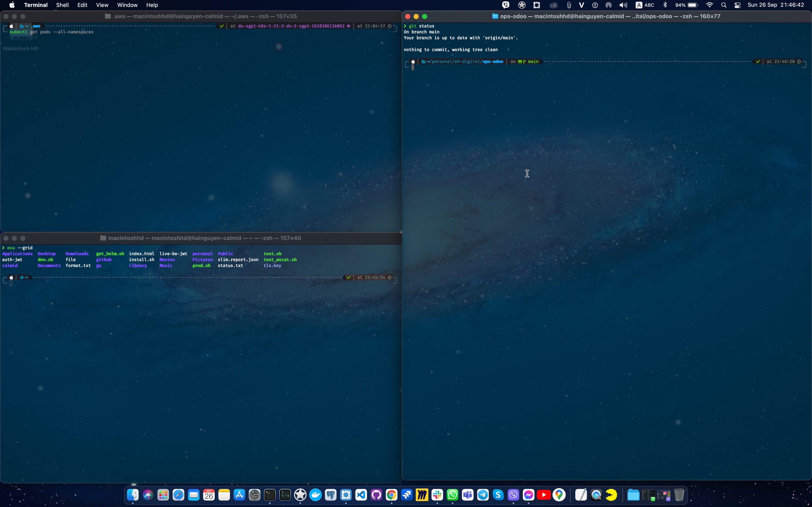
Task: Open GitHub Desktop from the Dock
Action: 376,495
